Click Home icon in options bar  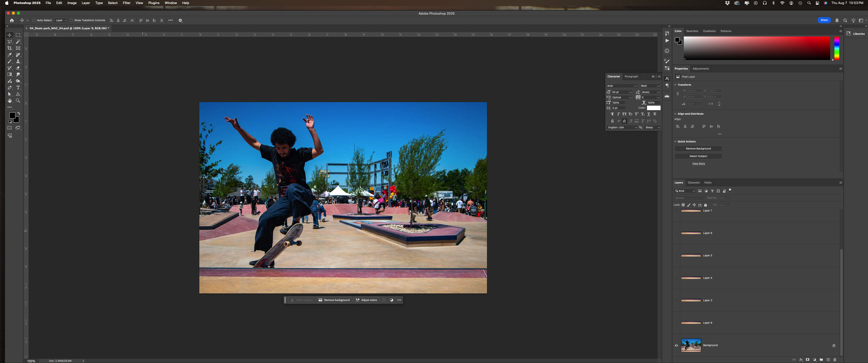click(12, 20)
